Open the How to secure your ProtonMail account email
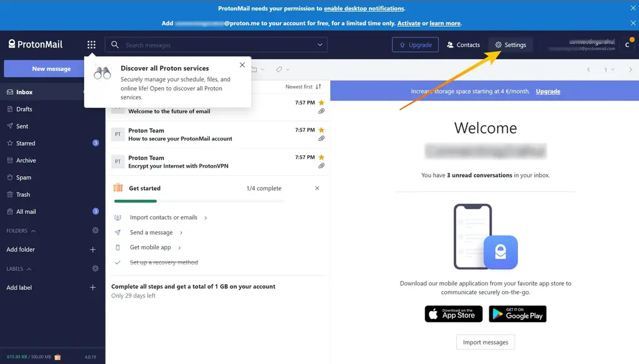Viewport: 639px width, 364px height. coord(218,135)
